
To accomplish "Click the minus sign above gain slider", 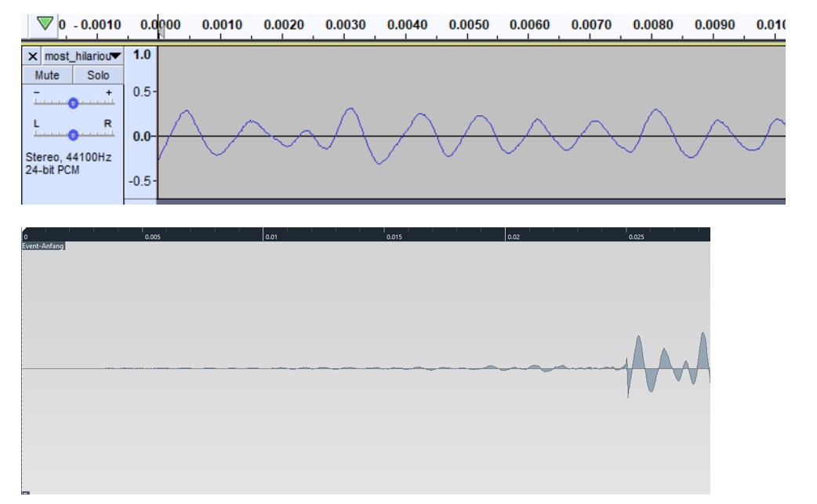I will click(x=36, y=92).
